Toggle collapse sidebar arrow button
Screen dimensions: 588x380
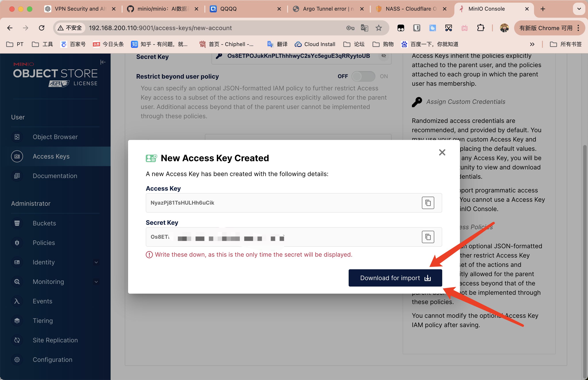(x=102, y=62)
